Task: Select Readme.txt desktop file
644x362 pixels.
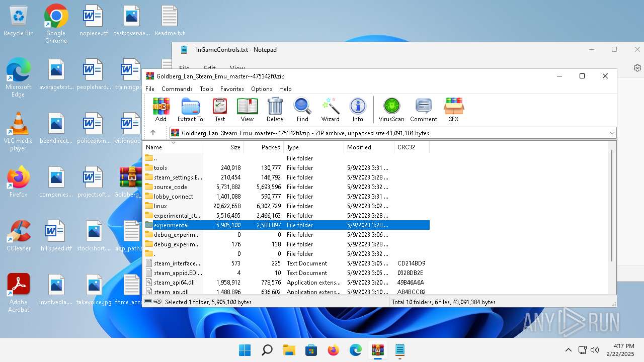Action: (x=170, y=21)
